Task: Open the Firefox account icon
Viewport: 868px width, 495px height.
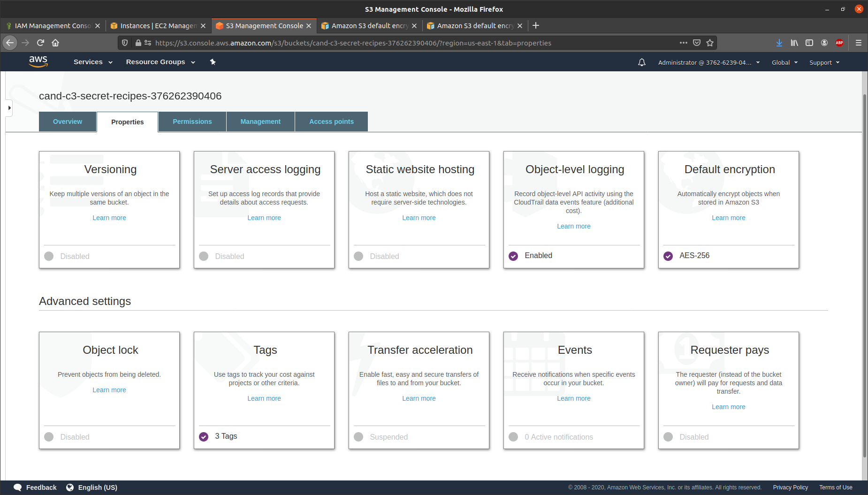Action: (824, 43)
